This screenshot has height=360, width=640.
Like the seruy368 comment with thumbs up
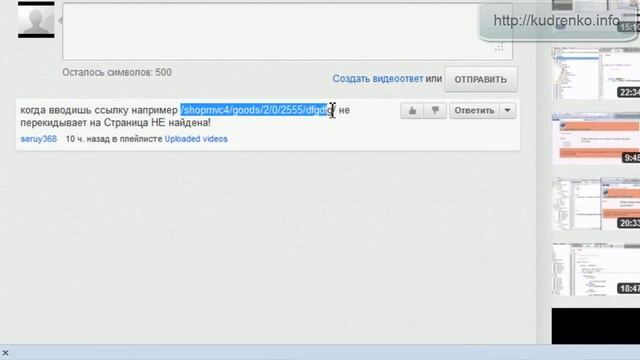click(x=412, y=111)
